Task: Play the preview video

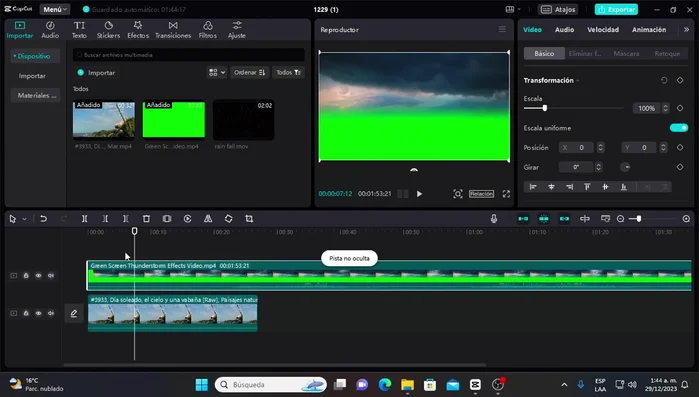Action: (x=419, y=194)
